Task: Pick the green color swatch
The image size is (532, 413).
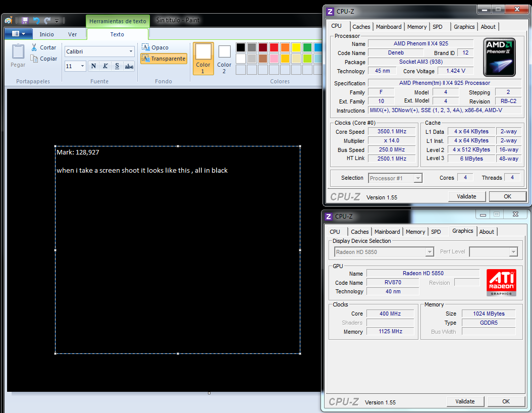Action: point(307,47)
